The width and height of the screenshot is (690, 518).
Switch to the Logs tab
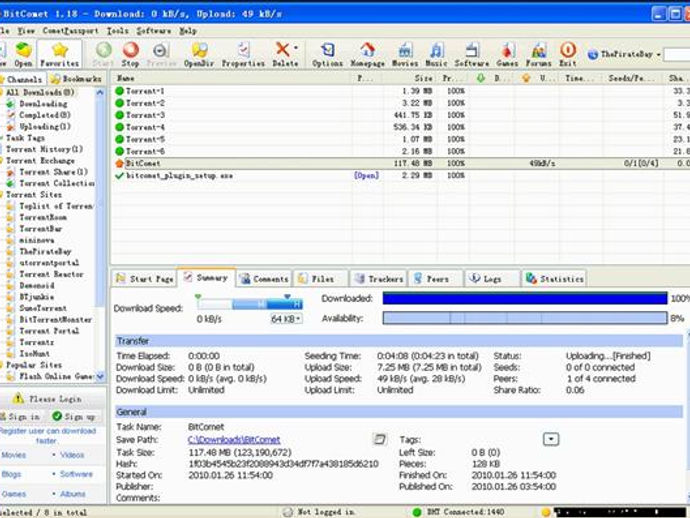click(492, 279)
